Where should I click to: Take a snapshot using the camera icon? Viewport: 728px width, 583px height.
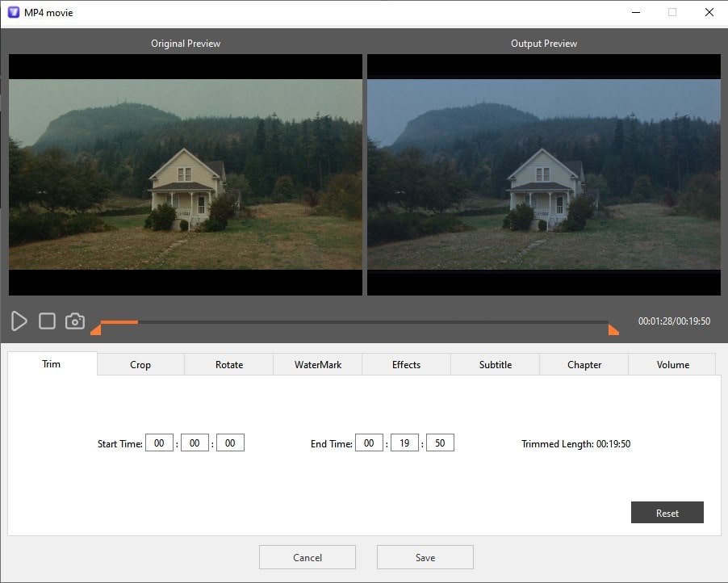(x=74, y=321)
